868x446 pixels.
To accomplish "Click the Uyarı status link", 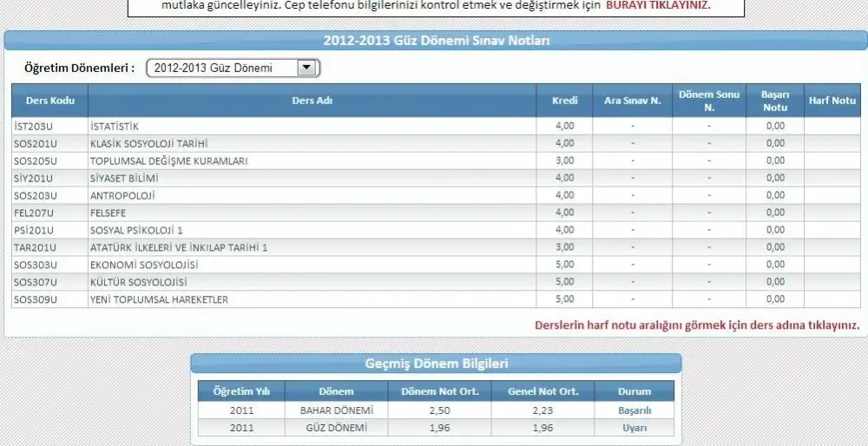I will (x=635, y=428).
